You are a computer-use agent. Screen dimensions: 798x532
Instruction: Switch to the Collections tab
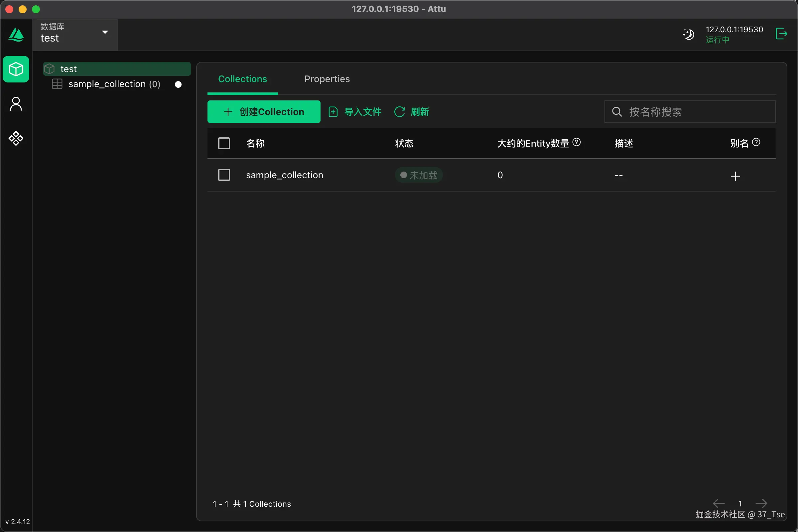[242, 79]
